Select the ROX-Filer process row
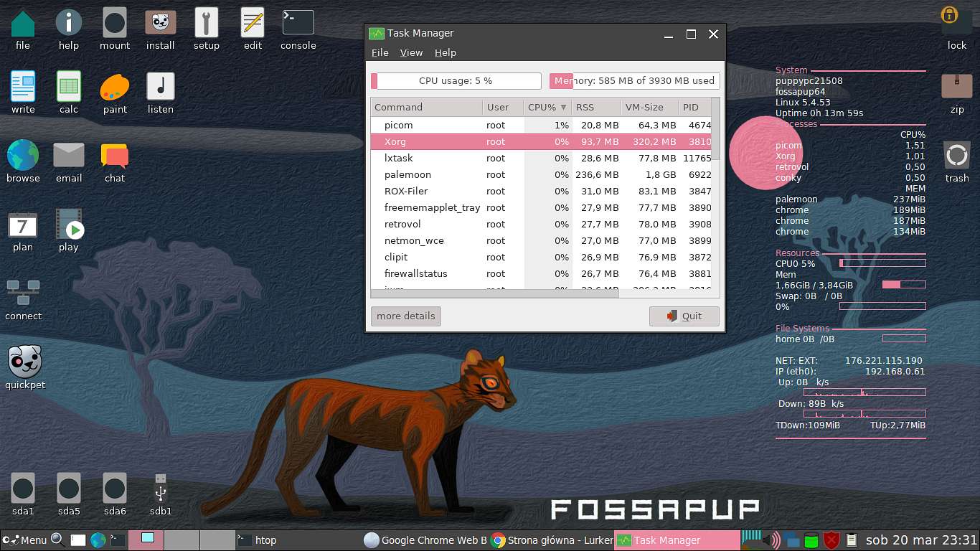980x551 pixels. tap(541, 191)
